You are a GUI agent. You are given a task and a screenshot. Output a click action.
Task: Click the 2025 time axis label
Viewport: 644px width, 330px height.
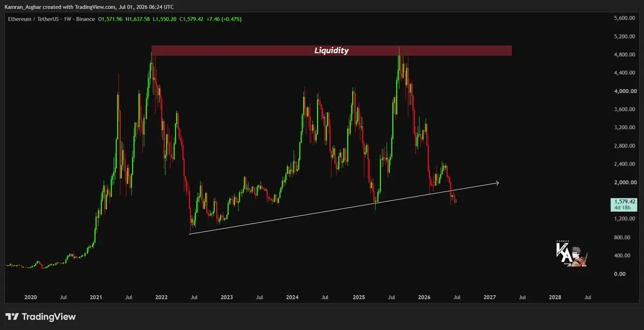(358, 297)
